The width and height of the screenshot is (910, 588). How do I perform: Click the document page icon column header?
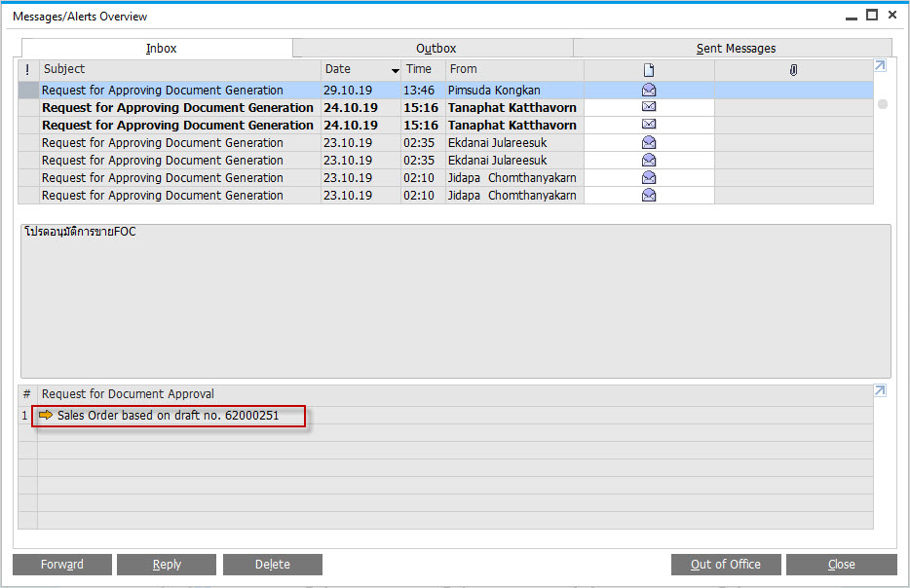pos(649,70)
